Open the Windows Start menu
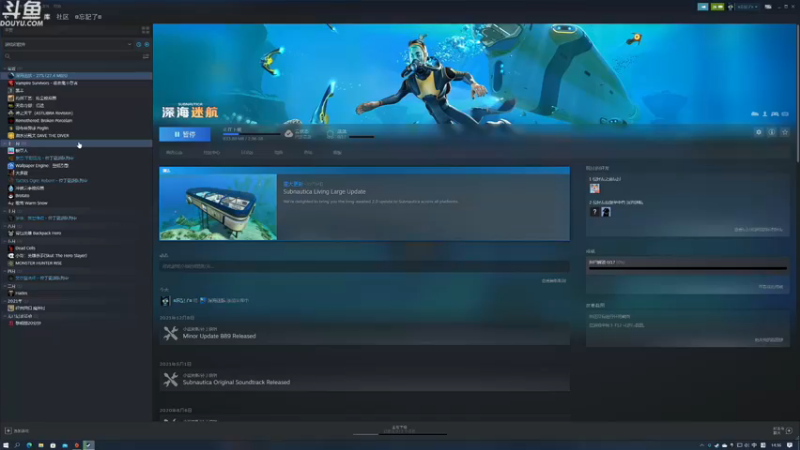Image resolution: width=800 pixels, height=450 pixels. coord(6,445)
